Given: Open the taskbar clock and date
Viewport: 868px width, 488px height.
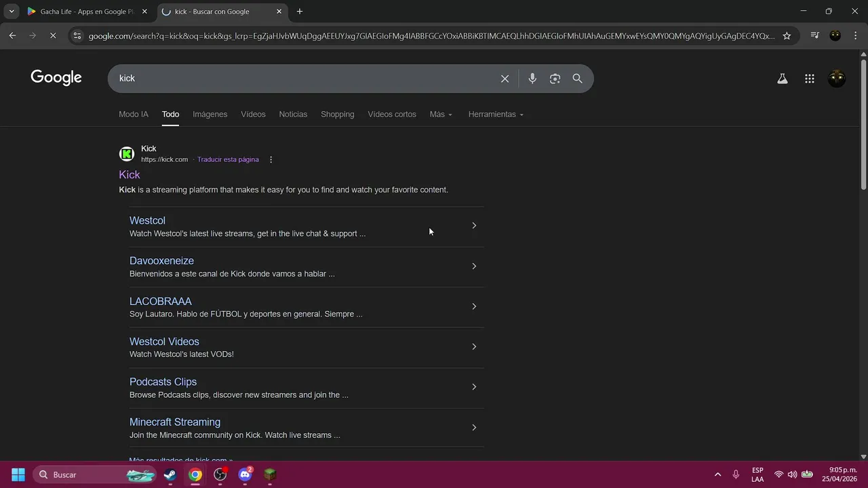Looking at the screenshot, I should coord(840,474).
